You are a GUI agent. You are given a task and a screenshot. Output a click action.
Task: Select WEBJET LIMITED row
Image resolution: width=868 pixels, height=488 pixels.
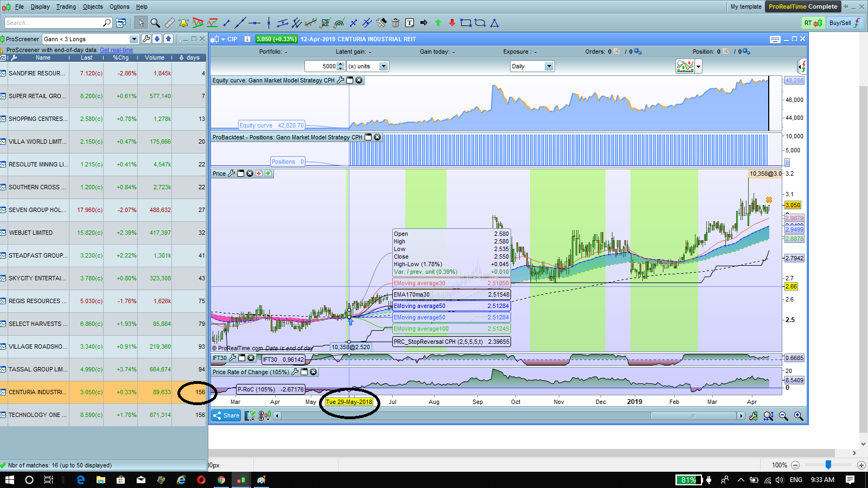point(103,233)
